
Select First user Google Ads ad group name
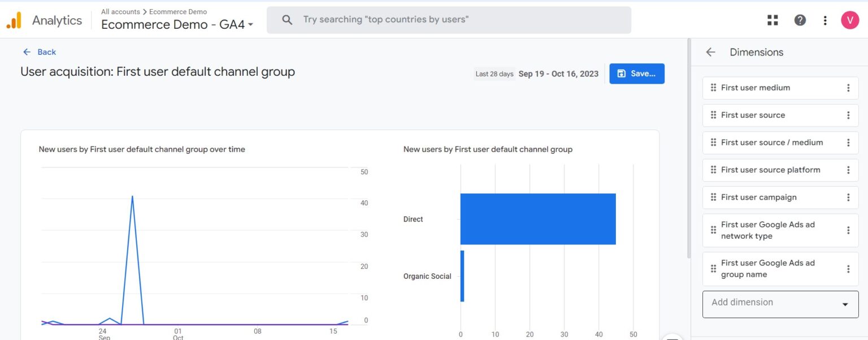(x=767, y=269)
